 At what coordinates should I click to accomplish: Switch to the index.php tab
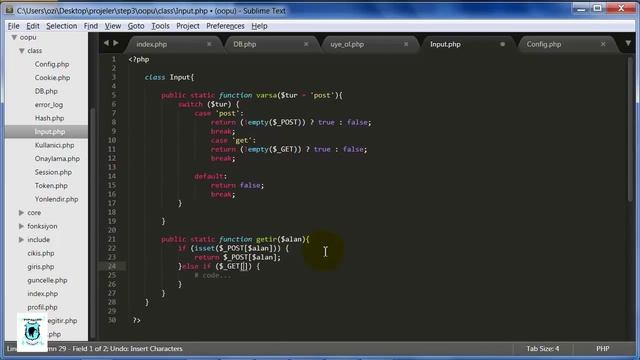click(151, 44)
